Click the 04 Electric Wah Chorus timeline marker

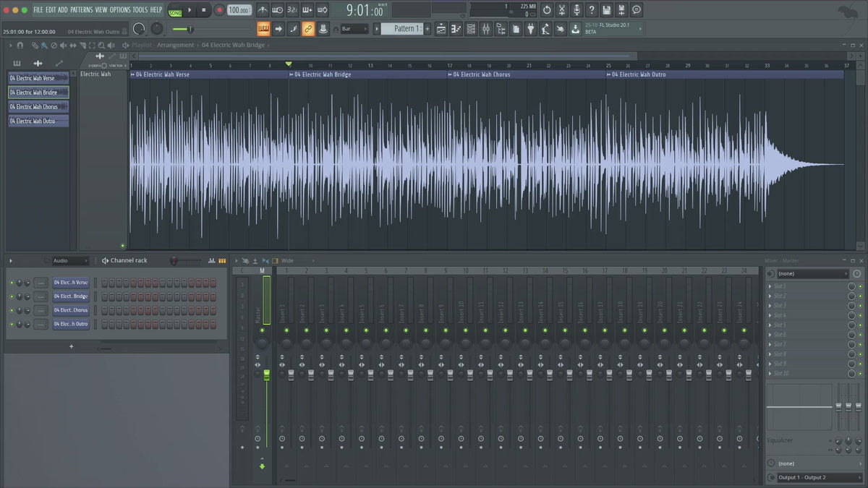coord(481,74)
